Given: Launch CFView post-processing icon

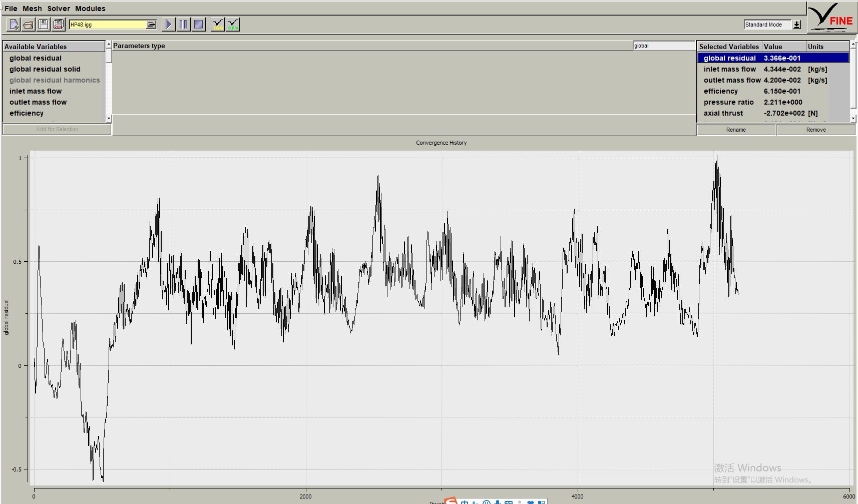Looking at the screenshot, I should (x=233, y=25).
